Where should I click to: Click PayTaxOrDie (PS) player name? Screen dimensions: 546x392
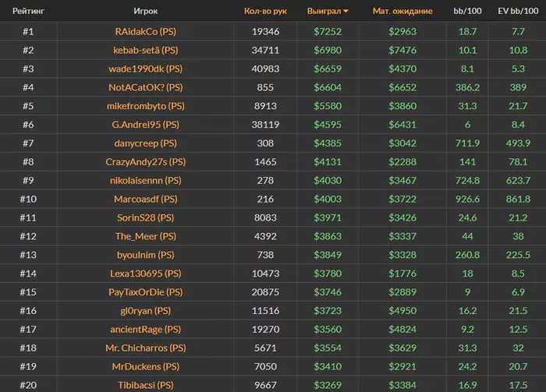point(145,291)
